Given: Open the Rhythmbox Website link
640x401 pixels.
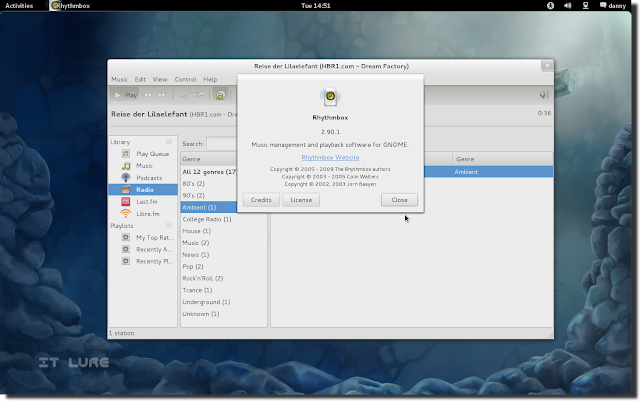Looking at the screenshot, I should point(330,157).
